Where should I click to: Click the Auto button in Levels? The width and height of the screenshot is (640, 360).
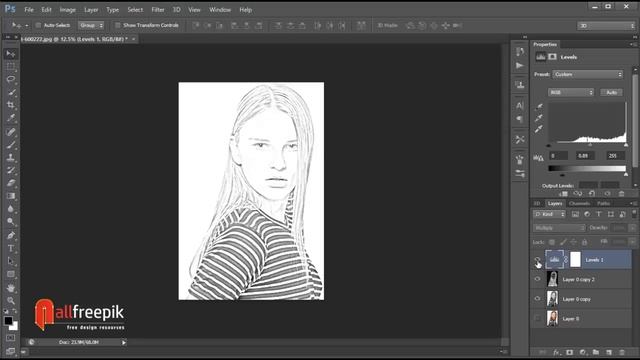pyautogui.click(x=611, y=93)
